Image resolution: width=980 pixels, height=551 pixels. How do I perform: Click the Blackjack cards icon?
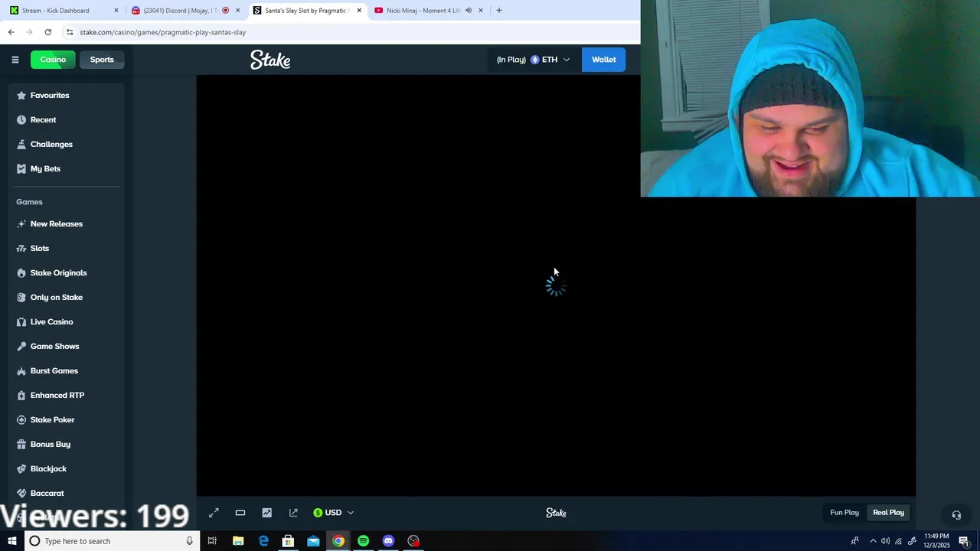pyautogui.click(x=21, y=469)
